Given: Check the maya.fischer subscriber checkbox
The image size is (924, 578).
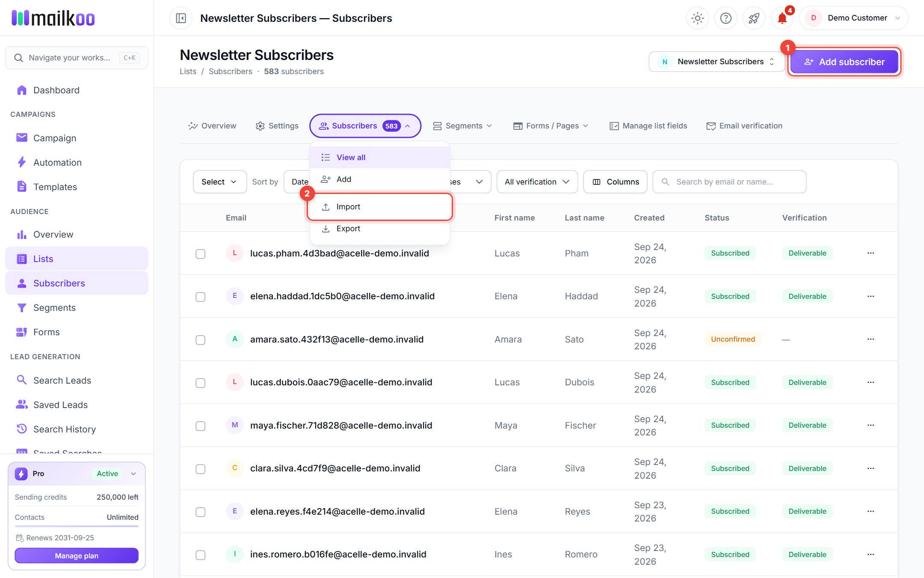Looking at the screenshot, I should (x=200, y=426).
